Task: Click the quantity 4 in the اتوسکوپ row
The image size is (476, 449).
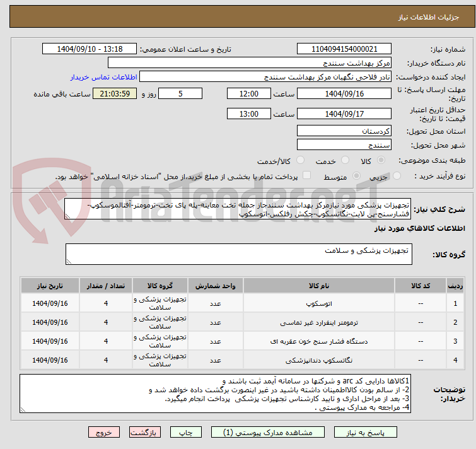Action: pos(106,303)
